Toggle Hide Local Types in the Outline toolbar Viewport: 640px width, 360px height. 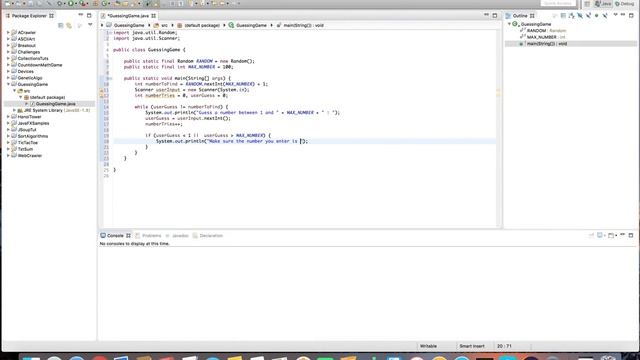tap(605, 16)
